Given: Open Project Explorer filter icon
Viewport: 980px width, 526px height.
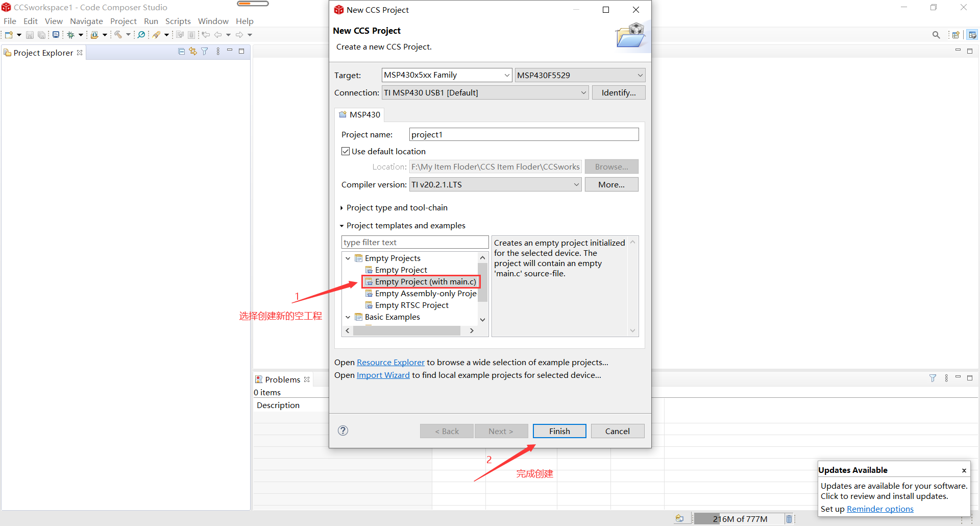Looking at the screenshot, I should pyautogui.click(x=205, y=51).
